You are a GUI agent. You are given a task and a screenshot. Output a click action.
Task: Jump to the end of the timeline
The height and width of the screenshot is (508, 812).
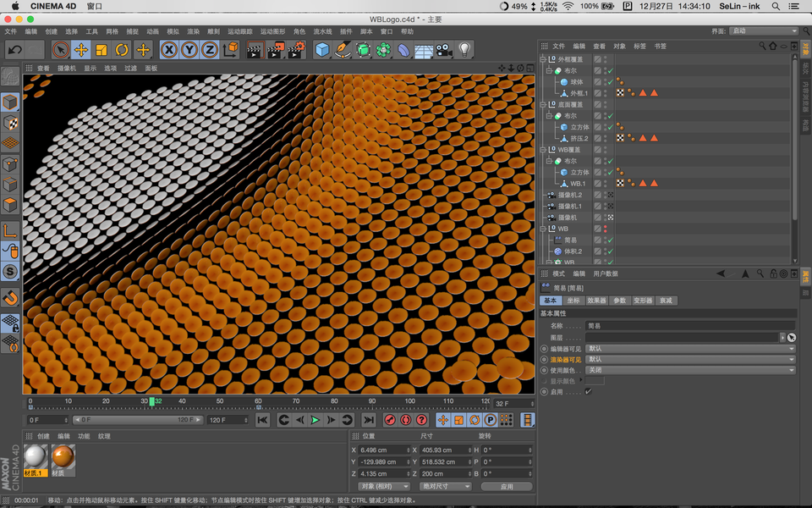(368, 420)
